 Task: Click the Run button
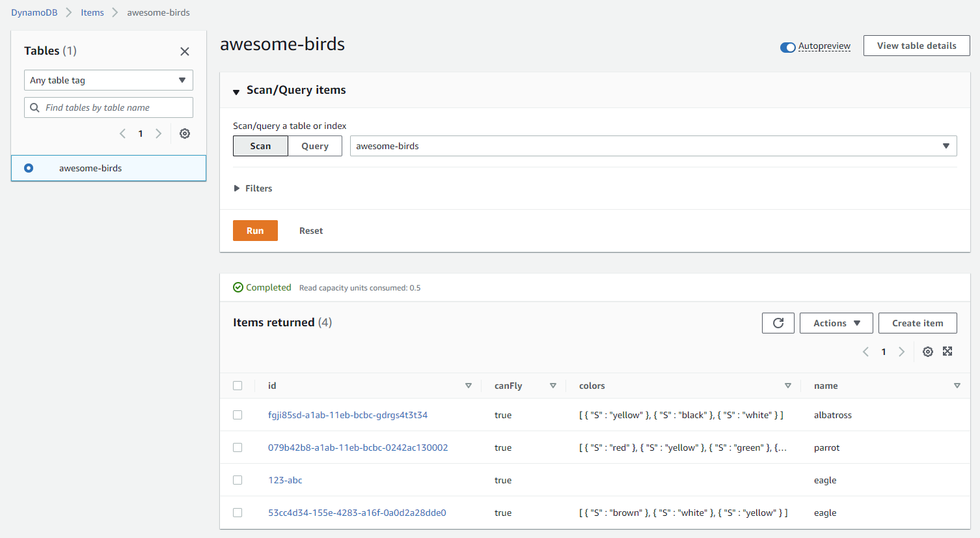point(255,231)
